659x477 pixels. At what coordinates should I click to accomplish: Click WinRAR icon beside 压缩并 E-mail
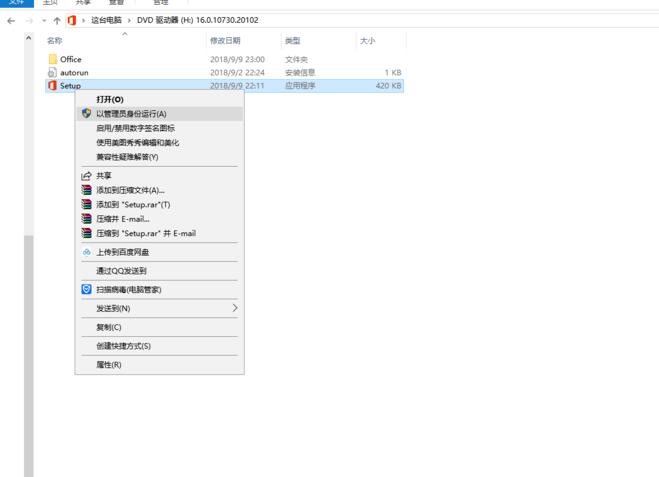pos(87,219)
